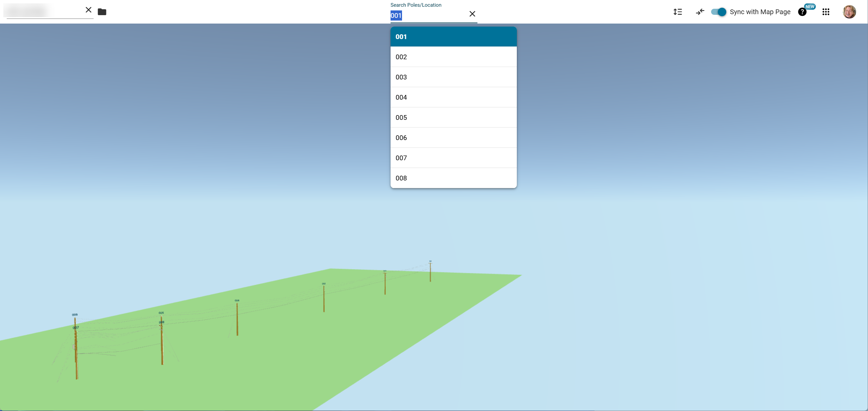Screen dimensions: 868x411
Task: Click the line height spacing icon
Action: click(678, 12)
